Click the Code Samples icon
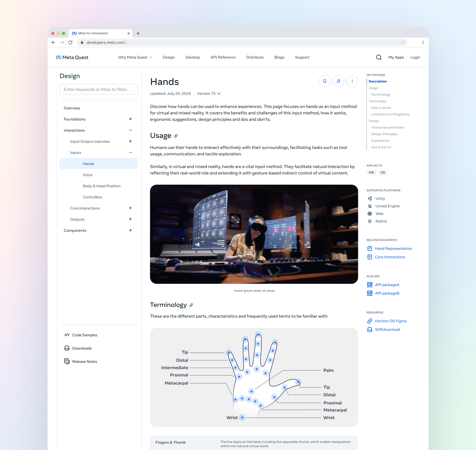476x450 pixels. pyautogui.click(x=67, y=335)
